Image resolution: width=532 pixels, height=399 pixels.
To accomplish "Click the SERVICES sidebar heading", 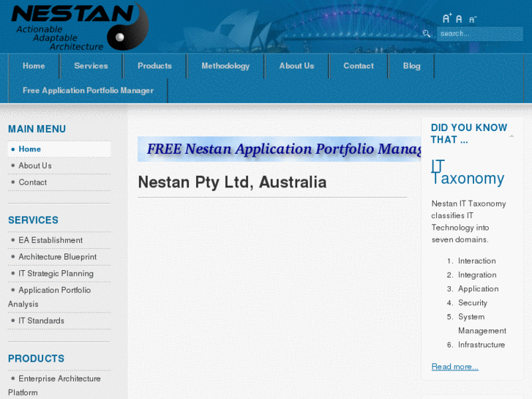I will 33,220.
